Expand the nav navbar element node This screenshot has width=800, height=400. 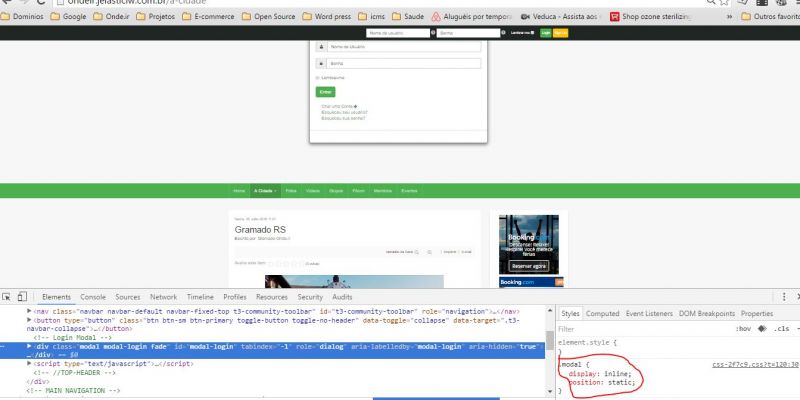(x=29, y=311)
